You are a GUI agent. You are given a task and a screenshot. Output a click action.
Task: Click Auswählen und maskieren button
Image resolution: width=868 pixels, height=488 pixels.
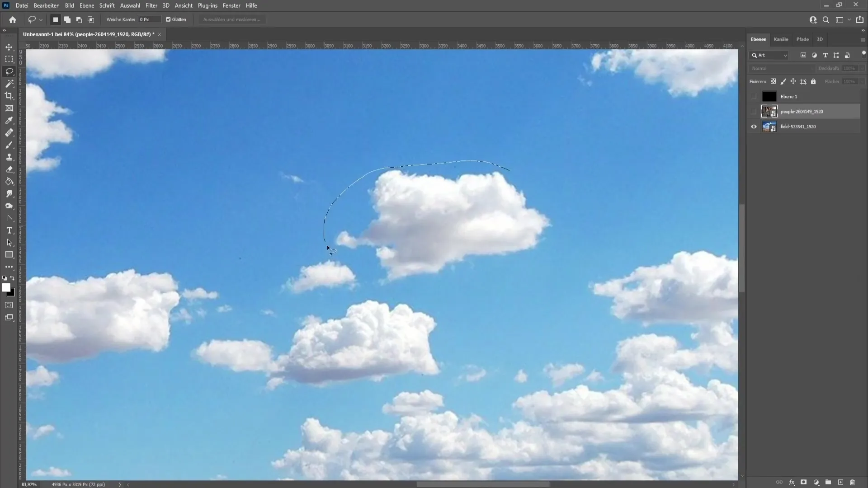click(231, 20)
